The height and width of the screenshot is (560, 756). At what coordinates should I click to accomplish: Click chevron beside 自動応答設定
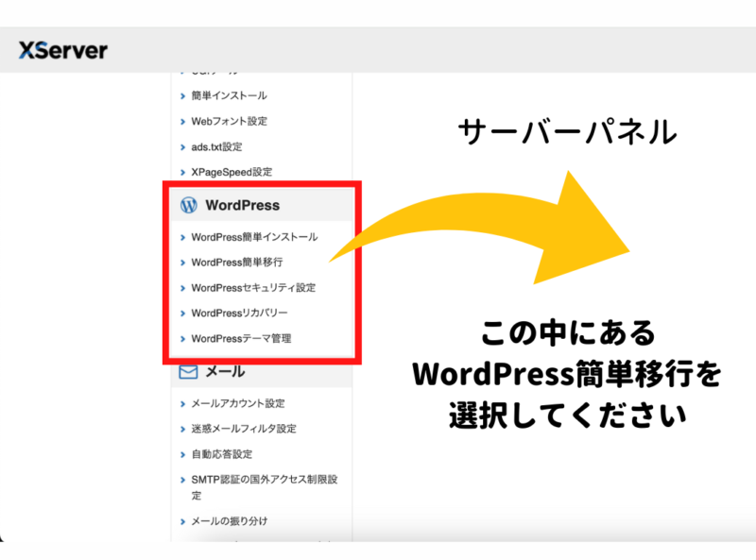pyautogui.click(x=182, y=455)
